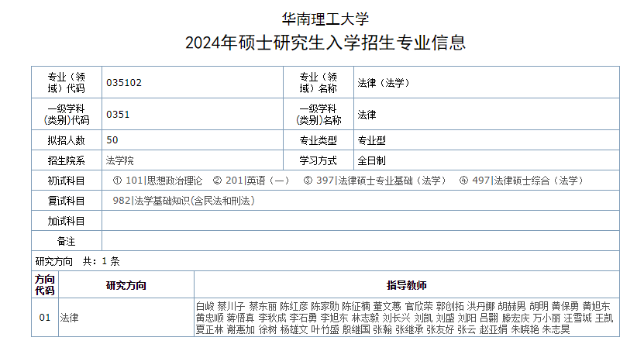This screenshot has height=351, width=644.
Task: Click the label 一级学科(类别)代码
Action: [67, 115]
